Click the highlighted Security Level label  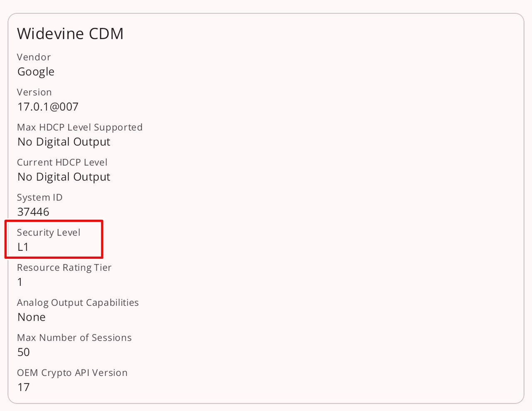(x=49, y=233)
